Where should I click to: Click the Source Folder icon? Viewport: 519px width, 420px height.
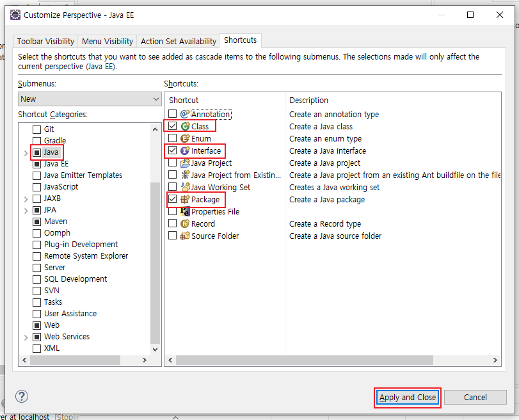(x=185, y=236)
